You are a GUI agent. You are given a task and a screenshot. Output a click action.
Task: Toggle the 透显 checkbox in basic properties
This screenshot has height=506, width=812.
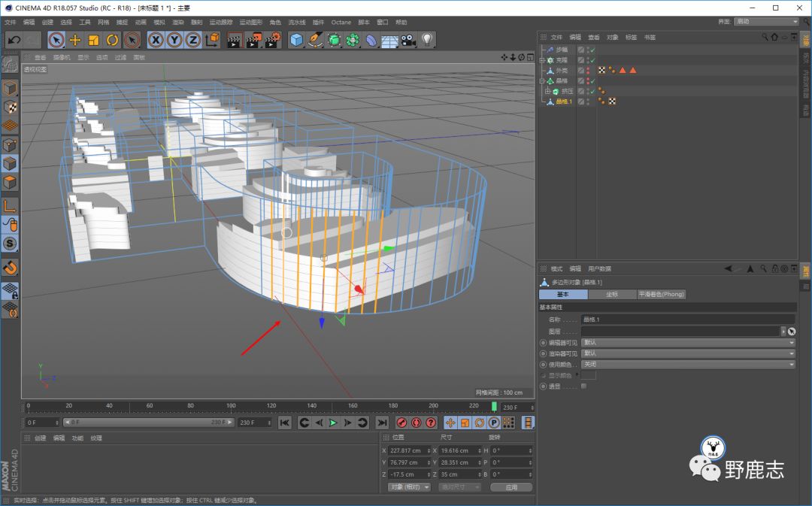coord(583,386)
